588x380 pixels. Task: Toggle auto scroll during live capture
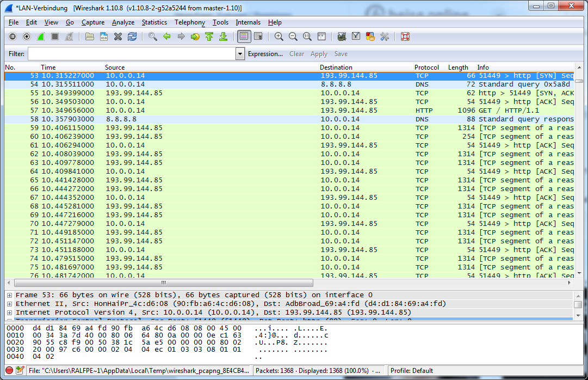(x=258, y=36)
